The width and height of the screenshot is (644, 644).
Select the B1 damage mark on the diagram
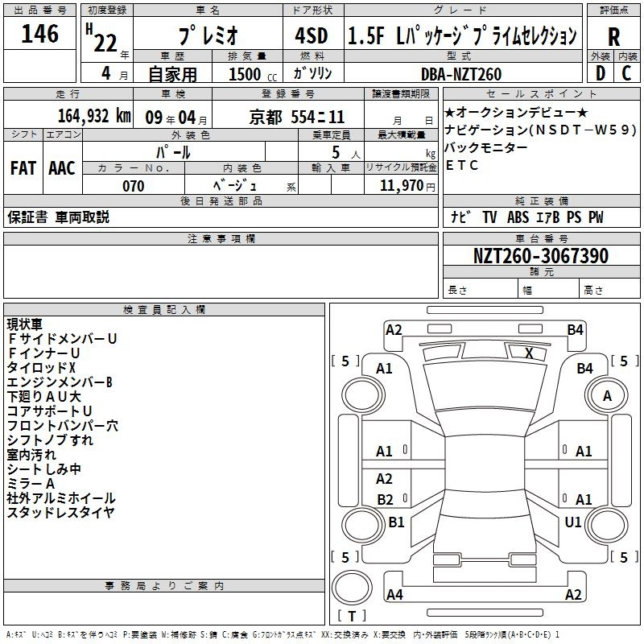(x=396, y=522)
